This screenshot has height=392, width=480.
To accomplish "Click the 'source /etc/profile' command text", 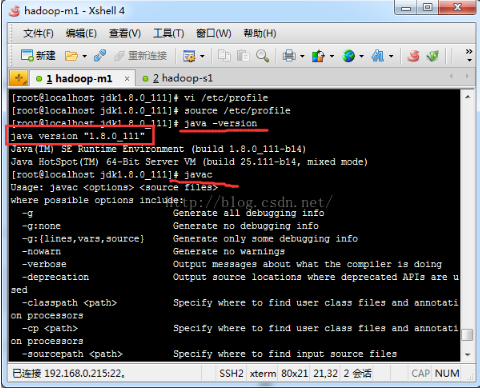I will point(237,111).
